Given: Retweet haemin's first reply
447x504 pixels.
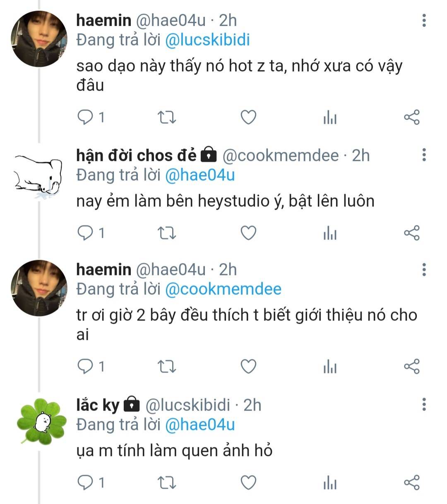Looking at the screenshot, I should pyautogui.click(x=167, y=118).
